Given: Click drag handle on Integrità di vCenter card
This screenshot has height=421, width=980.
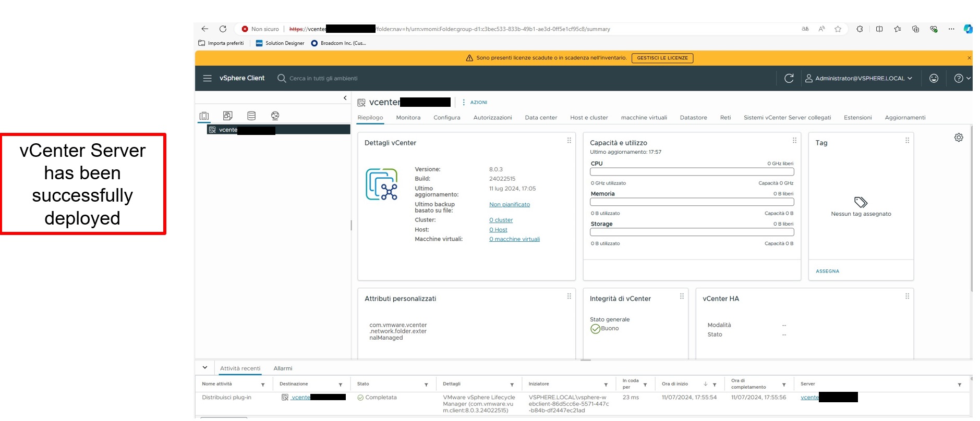Looking at the screenshot, I should pyautogui.click(x=682, y=296).
